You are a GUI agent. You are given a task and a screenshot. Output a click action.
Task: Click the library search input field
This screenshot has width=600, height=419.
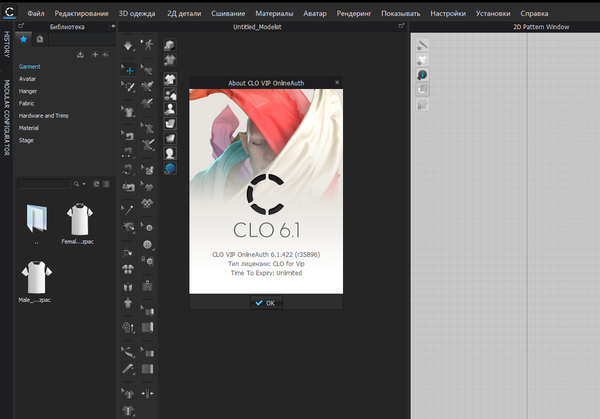(x=47, y=184)
